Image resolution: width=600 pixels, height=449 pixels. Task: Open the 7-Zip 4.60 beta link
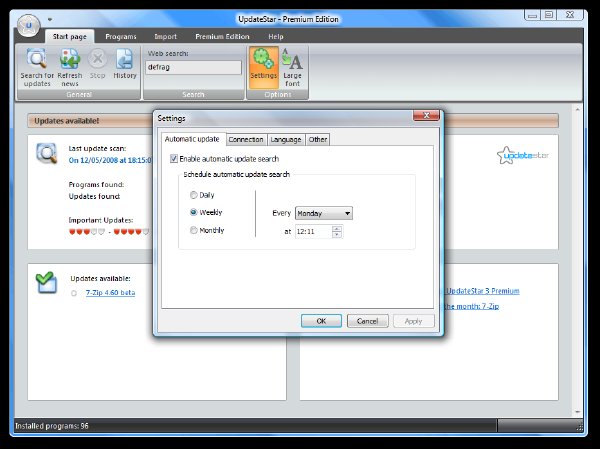tap(110, 293)
